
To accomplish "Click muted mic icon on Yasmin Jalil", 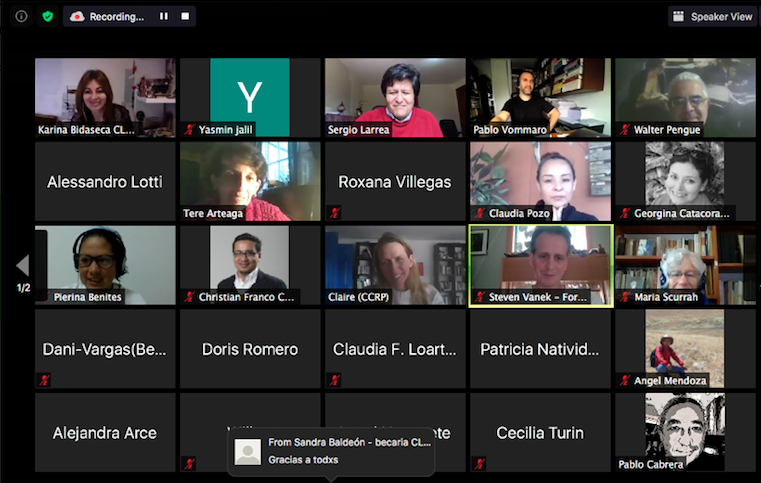I will [x=189, y=130].
